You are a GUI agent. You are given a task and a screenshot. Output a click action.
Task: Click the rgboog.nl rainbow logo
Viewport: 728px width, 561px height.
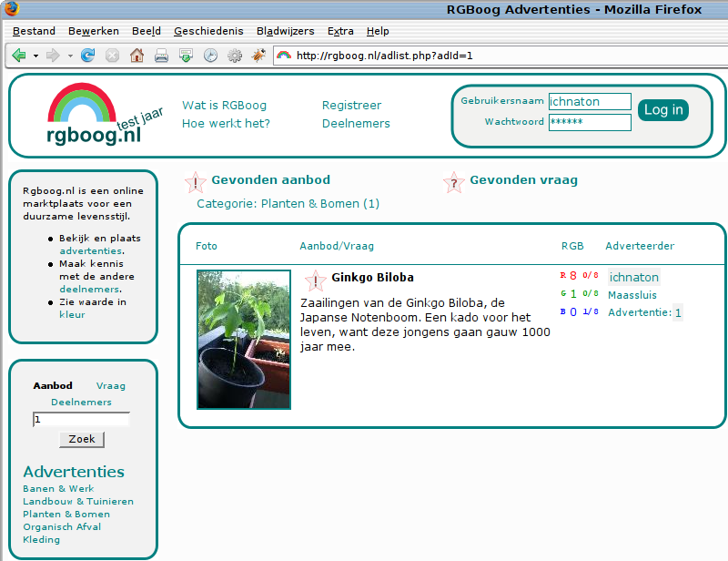[94, 114]
